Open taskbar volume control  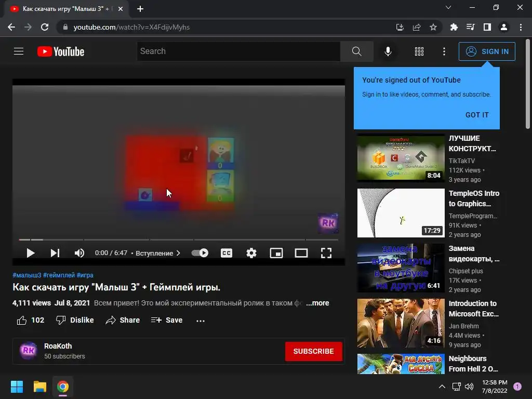469,387
